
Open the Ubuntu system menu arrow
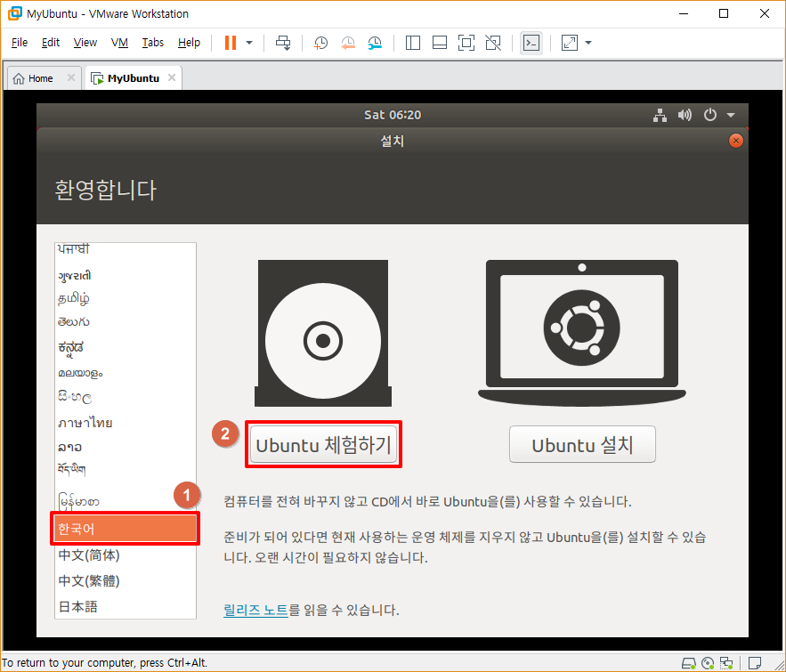(x=731, y=115)
